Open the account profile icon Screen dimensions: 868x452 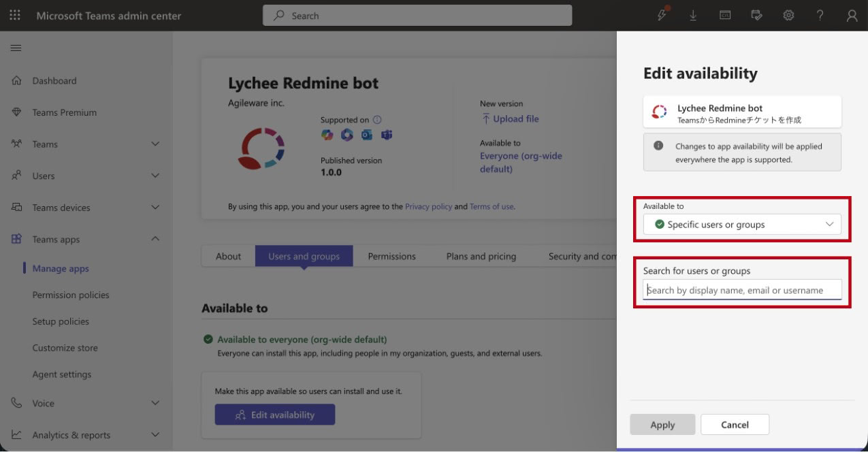[x=852, y=16]
